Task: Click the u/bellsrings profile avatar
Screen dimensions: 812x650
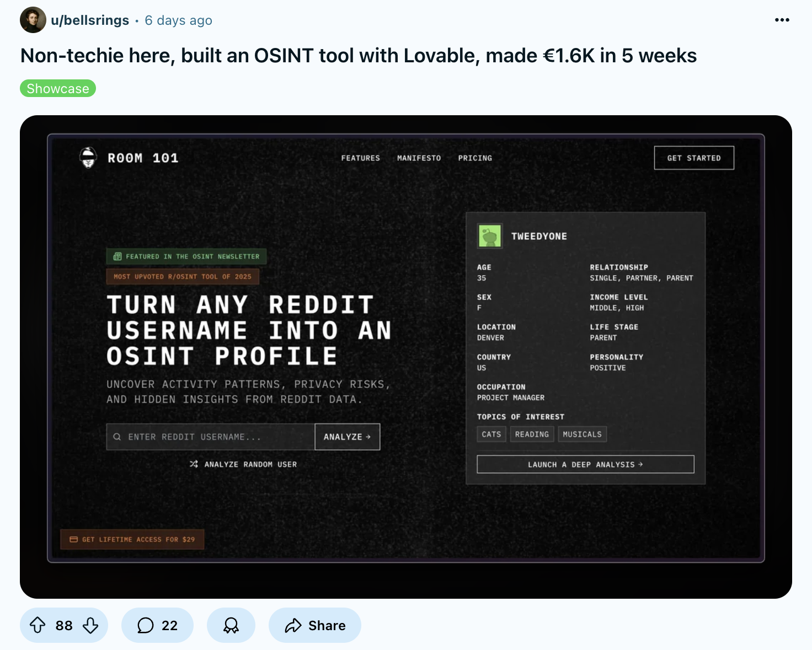Action: [x=33, y=20]
